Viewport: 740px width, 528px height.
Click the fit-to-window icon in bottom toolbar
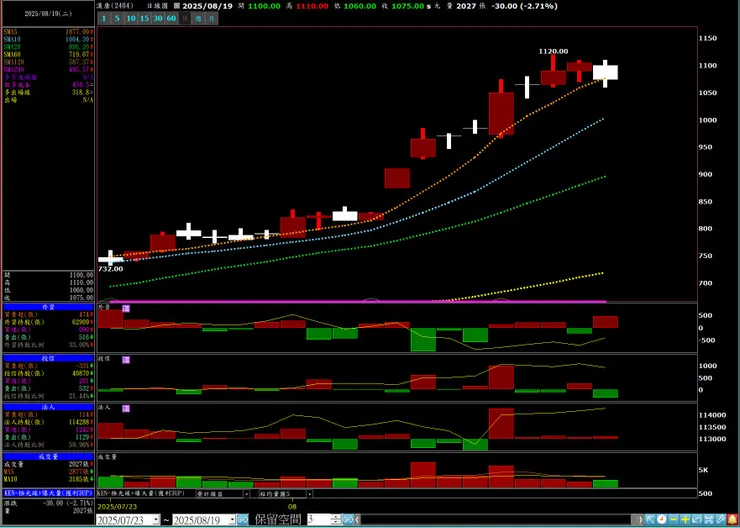pyautogui.click(x=709, y=520)
